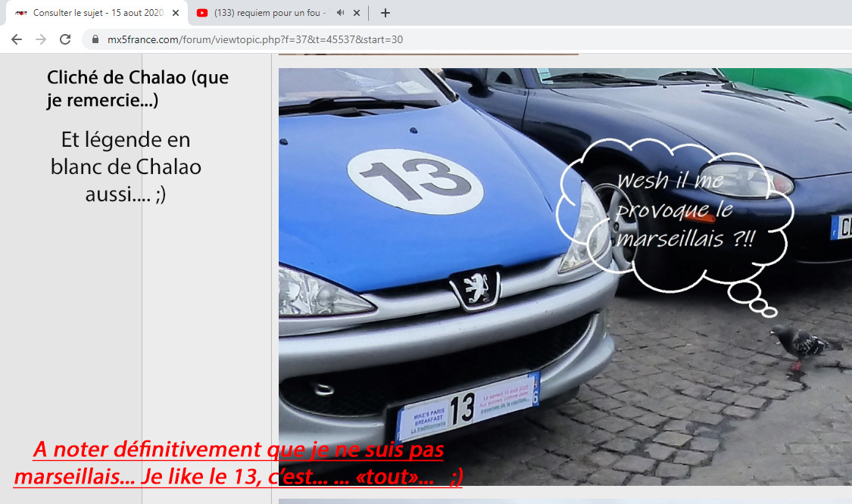Close the 'Consulter le sujet' tab
852x504 pixels.
tap(176, 13)
